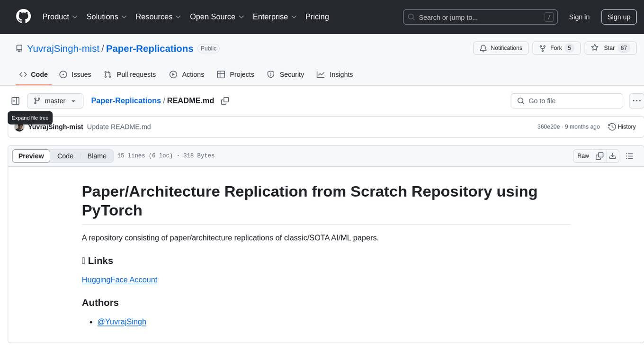Click the Star count 67
The image size is (644, 362).
coord(624,48)
